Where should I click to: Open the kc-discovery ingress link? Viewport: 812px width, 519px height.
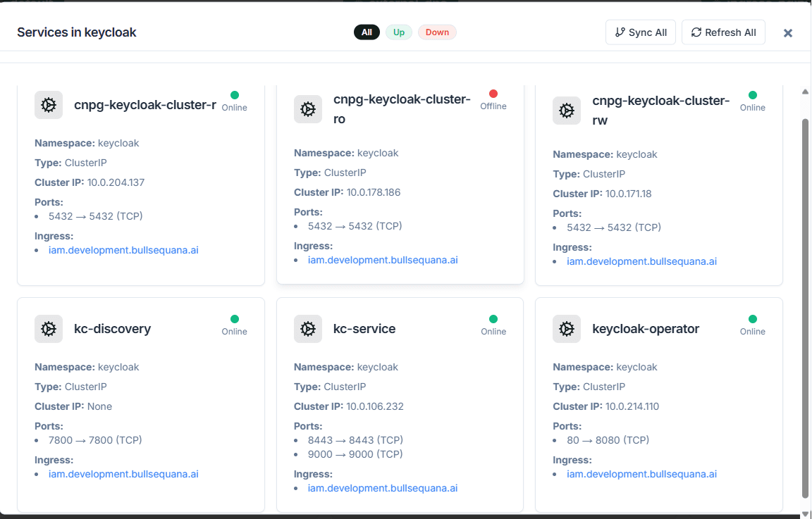pos(123,474)
